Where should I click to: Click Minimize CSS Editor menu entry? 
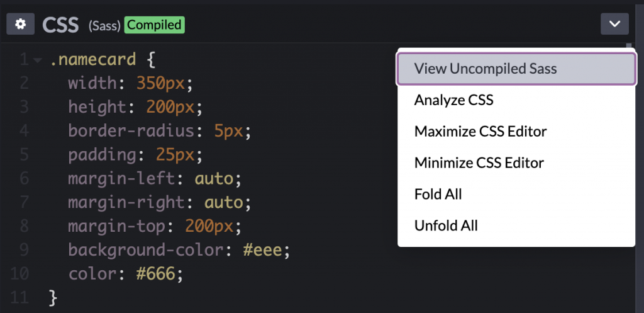click(479, 163)
